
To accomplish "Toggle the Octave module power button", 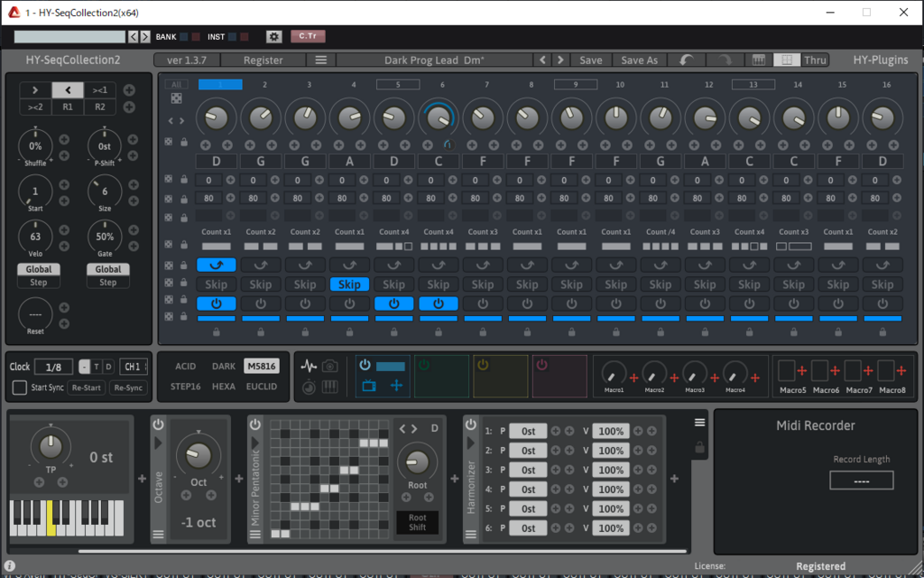I will click(158, 424).
